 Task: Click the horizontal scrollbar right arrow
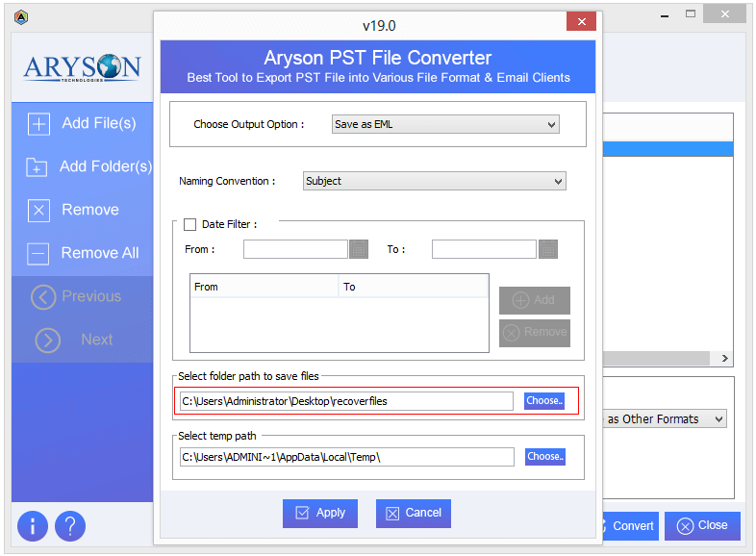(724, 358)
